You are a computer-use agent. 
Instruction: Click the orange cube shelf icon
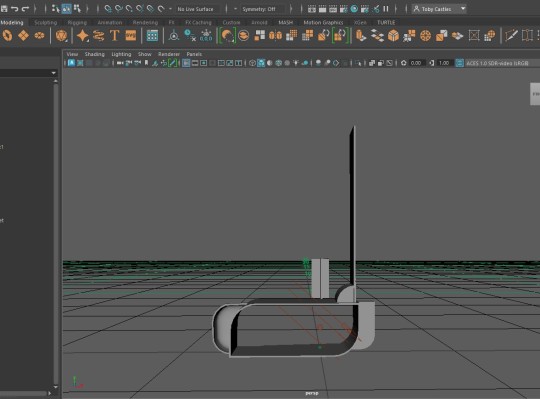coord(393,35)
